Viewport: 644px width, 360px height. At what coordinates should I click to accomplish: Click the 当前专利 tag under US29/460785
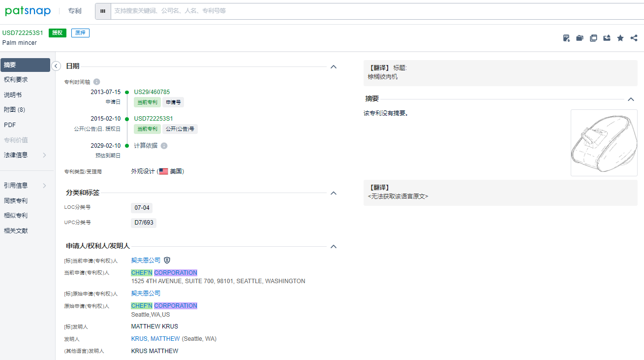[x=147, y=102]
